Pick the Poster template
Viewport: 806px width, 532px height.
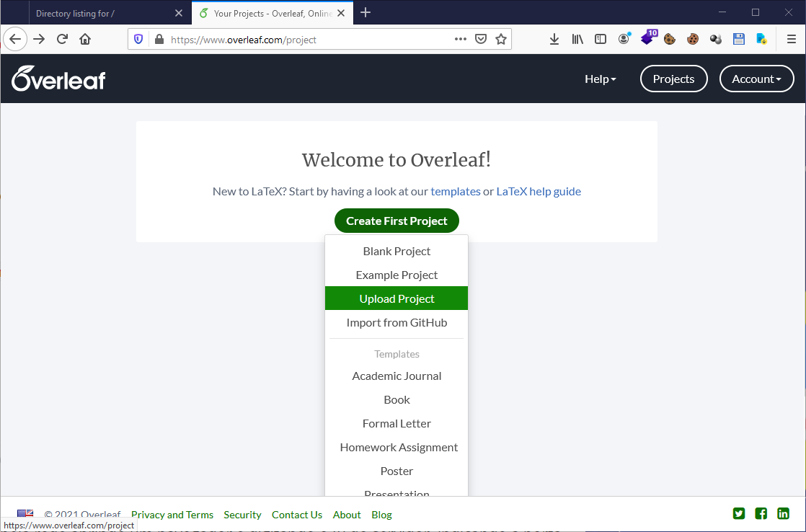[397, 471]
